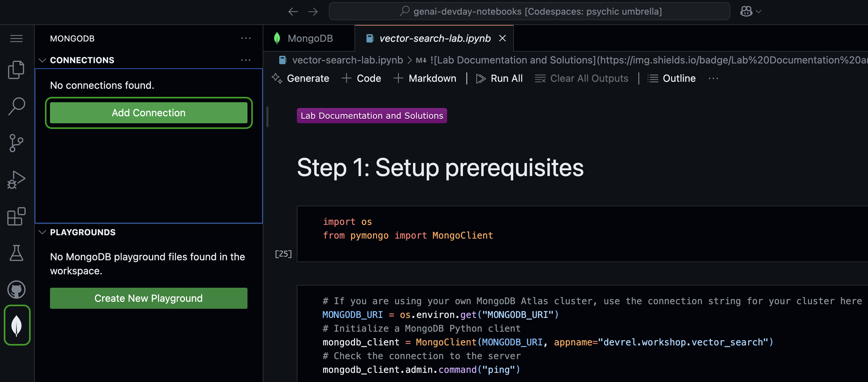Image resolution: width=868 pixels, height=382 pixels.
Task: Add a new Markdown cell
Action: pos(425,79)
